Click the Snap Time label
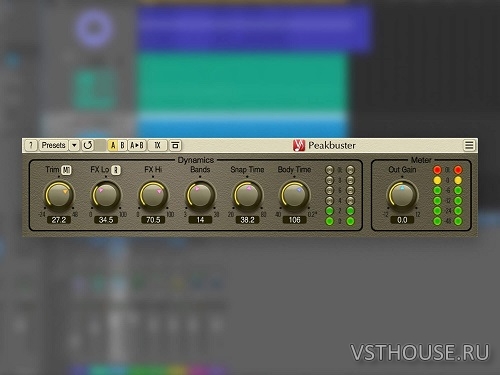The height and width of the screenshot is (375, 500). (x=247, y=170)
